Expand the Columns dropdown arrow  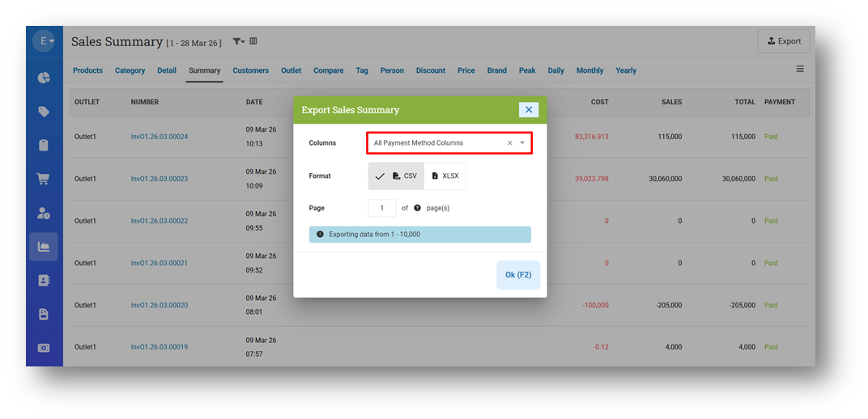click(x=522, y=143)
